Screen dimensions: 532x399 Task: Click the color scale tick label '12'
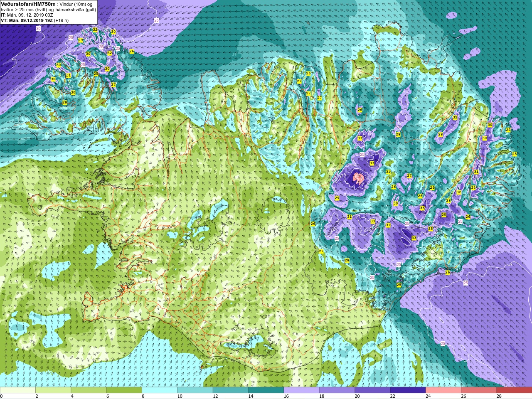[x=215, y=396]
